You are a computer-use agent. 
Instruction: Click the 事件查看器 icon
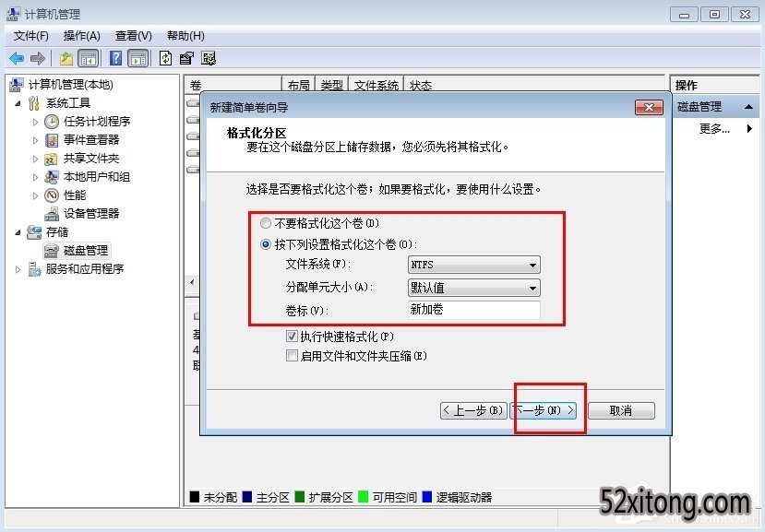52,140
